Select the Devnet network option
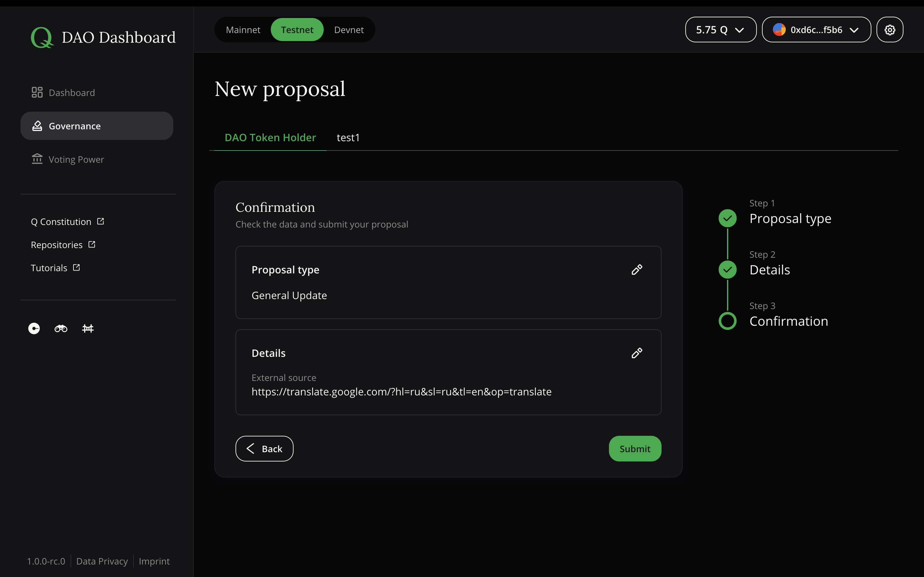This screenshot has height=577, width=924. pos(348,30)
